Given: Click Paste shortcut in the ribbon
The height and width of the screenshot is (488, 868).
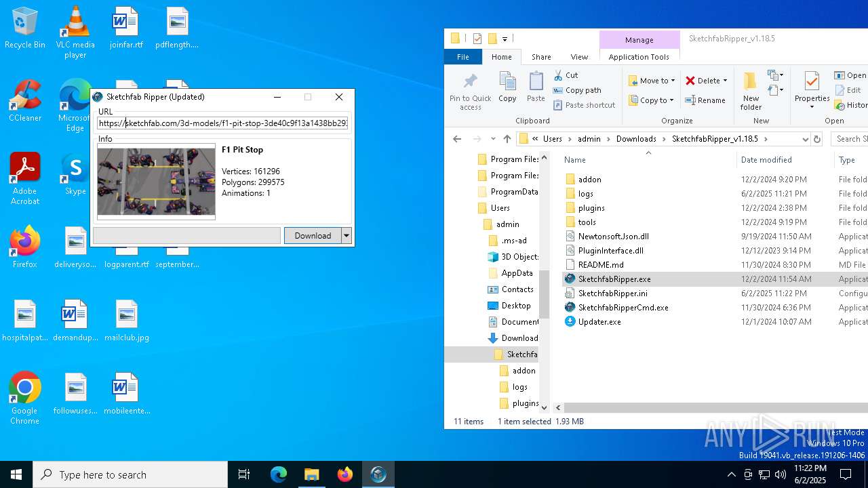Looking at the screenshot, I should 585,105.
